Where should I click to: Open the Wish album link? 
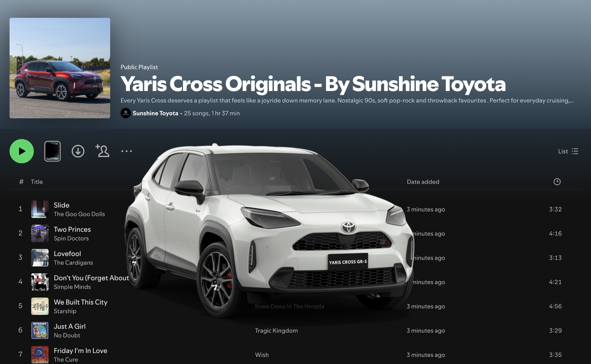click(x=262, y=355)
